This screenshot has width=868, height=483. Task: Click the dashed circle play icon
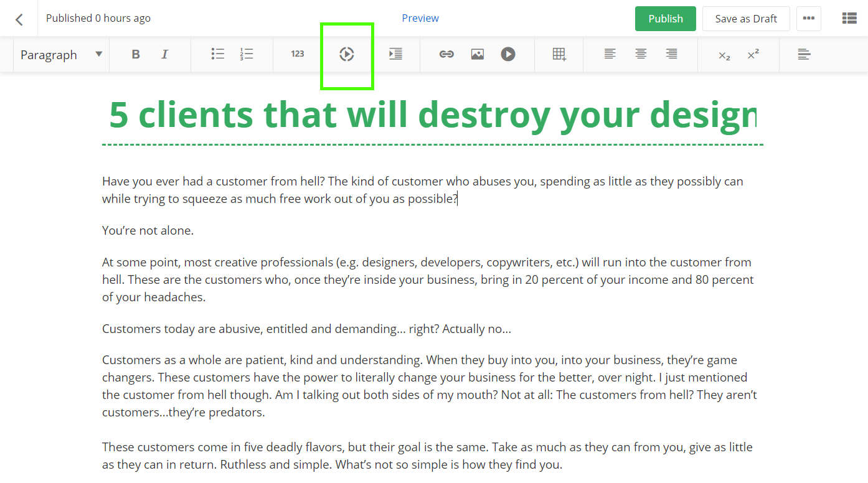coord(347,55)
